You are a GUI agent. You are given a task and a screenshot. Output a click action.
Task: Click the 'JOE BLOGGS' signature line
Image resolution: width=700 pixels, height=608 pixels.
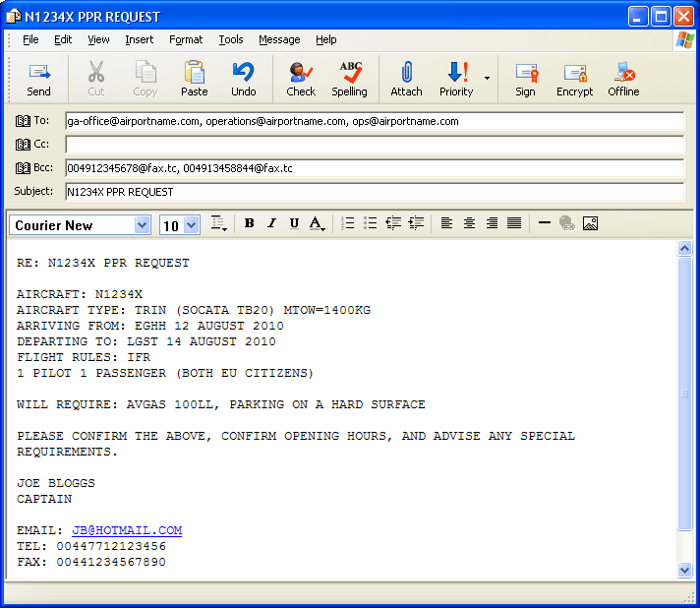coord(56,483)
